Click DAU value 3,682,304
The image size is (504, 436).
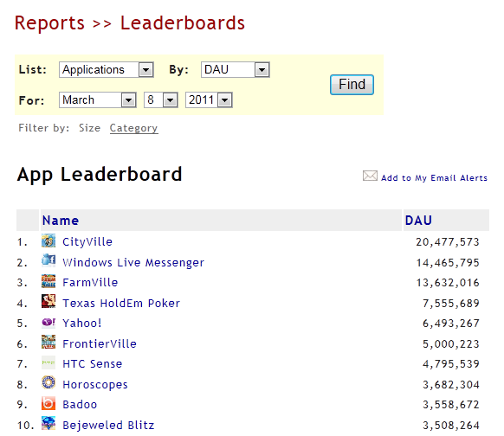tap(451, 385)
